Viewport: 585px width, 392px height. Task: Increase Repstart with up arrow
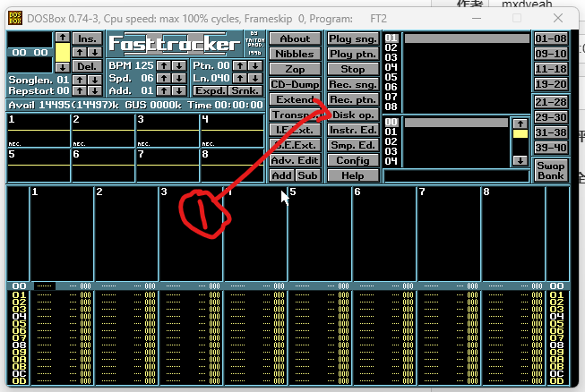(x=80, y=90)
